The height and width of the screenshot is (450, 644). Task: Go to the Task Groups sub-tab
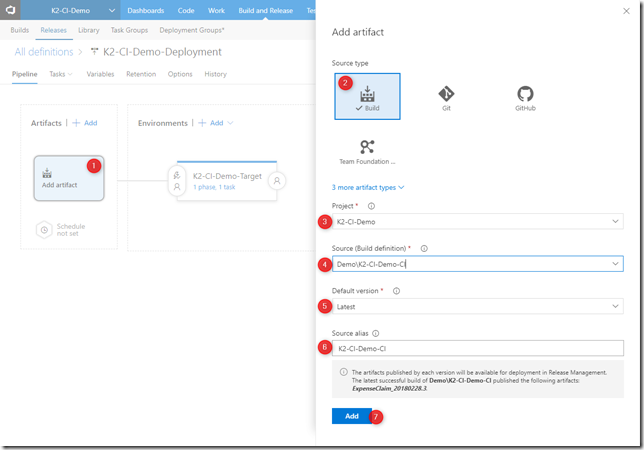[x=129, y=30]
